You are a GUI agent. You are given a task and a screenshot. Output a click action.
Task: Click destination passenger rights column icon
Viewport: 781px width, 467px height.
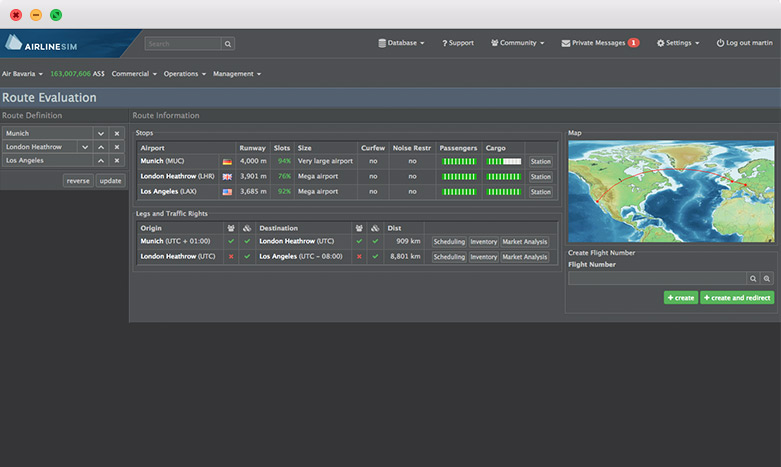[x=359, y=228]
